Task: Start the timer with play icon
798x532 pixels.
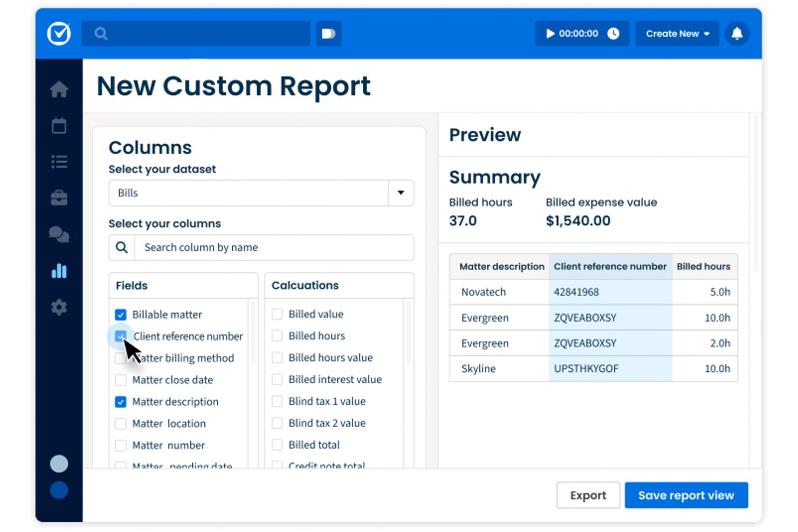Action: pos(550,33)
